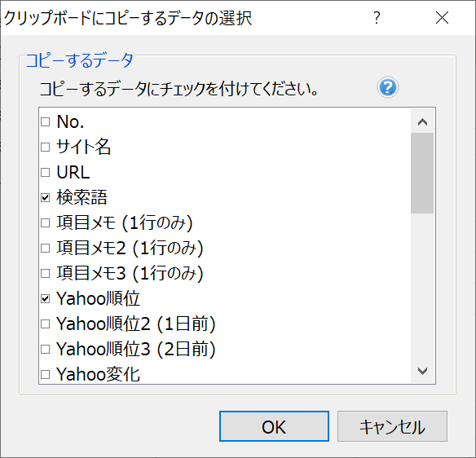Click the scrollbar down arrow
This screenshot has height=458, width=476.
422,371
